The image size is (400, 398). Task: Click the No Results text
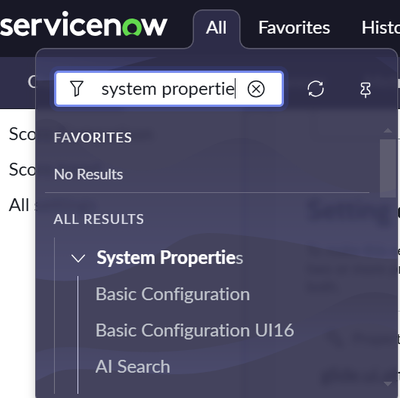point(88,174)
